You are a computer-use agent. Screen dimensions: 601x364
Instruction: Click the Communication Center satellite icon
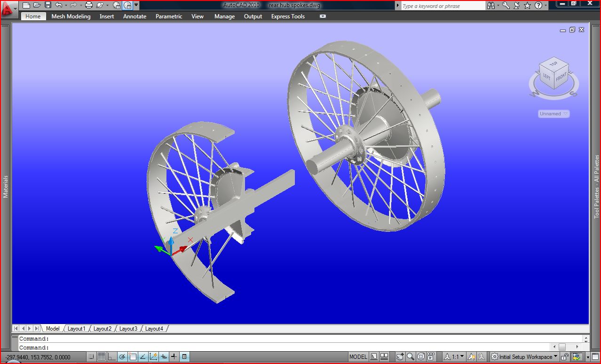[x=516, y=6]
